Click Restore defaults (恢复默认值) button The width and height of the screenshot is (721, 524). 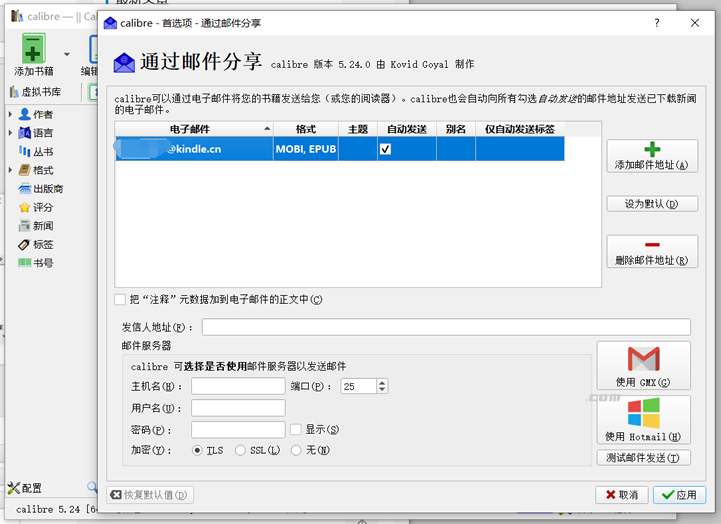(150, 495)
